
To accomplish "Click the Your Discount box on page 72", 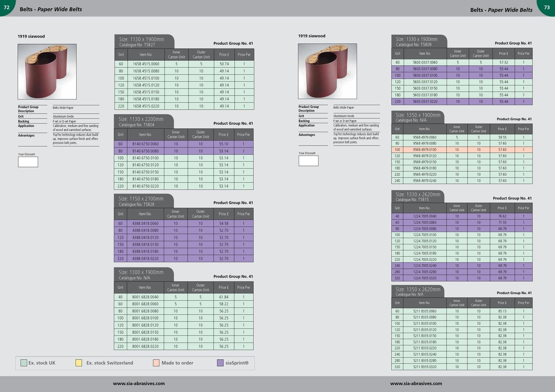I will [28, 162].
